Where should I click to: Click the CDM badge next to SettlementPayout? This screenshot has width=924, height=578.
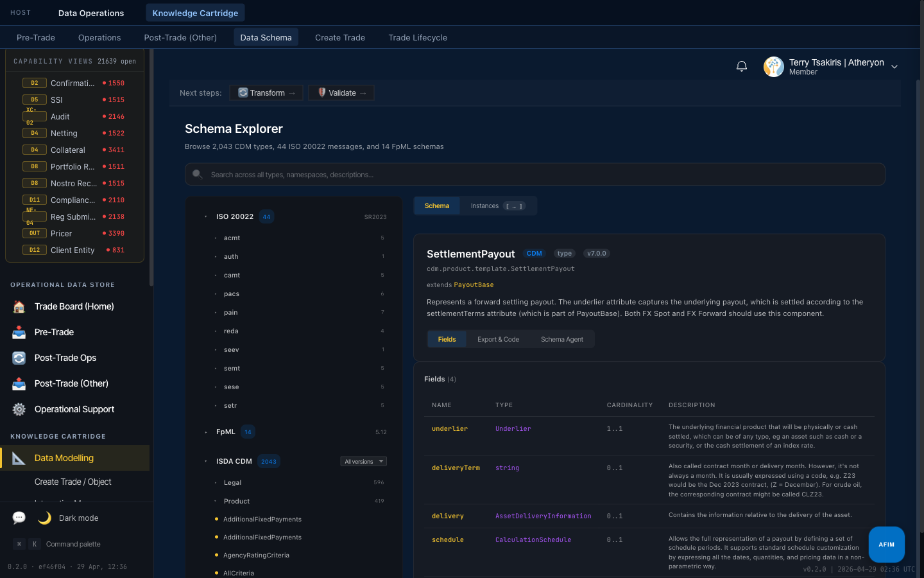click(534, 254)
